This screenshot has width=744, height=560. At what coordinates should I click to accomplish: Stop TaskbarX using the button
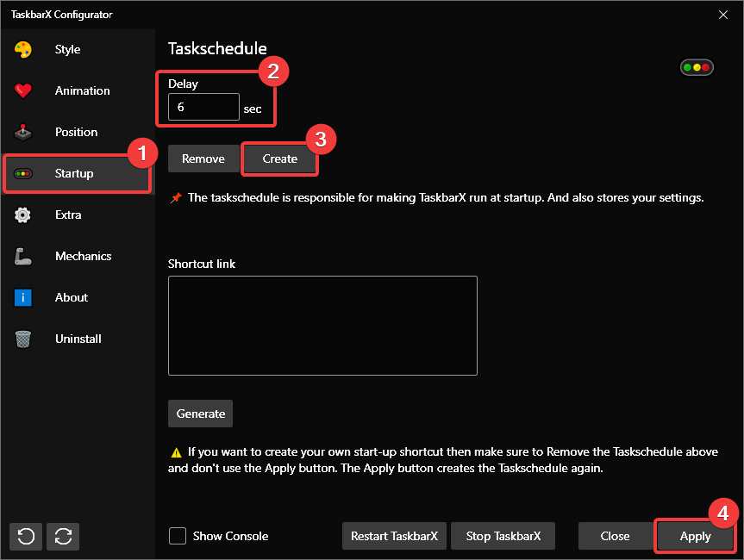click(x=503, y=536)
